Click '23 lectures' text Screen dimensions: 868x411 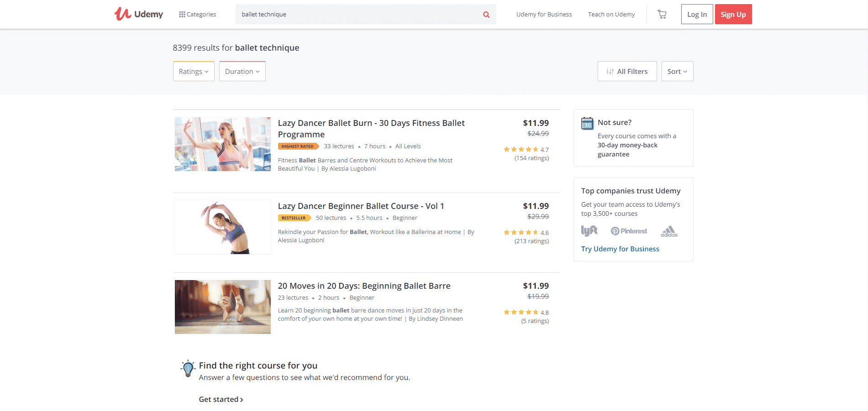tap(293, 298)
